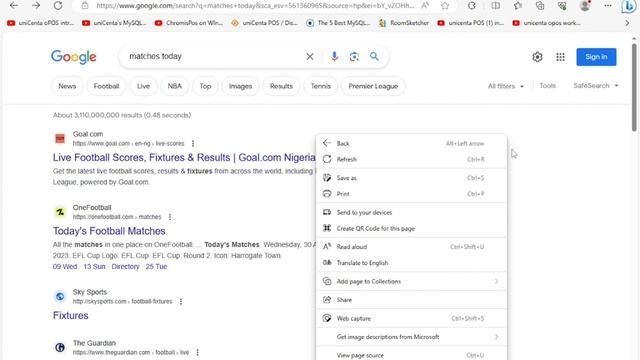
Task: Click the page vertical scrollbar thumb
Action: pyautogui.click(x=634, y=86)
